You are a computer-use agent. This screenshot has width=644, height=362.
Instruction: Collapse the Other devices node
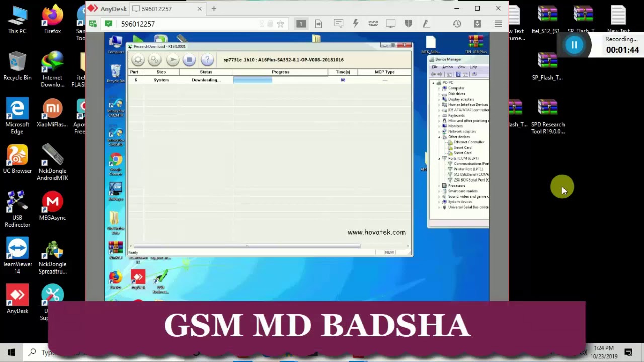(x=439, y=137)
